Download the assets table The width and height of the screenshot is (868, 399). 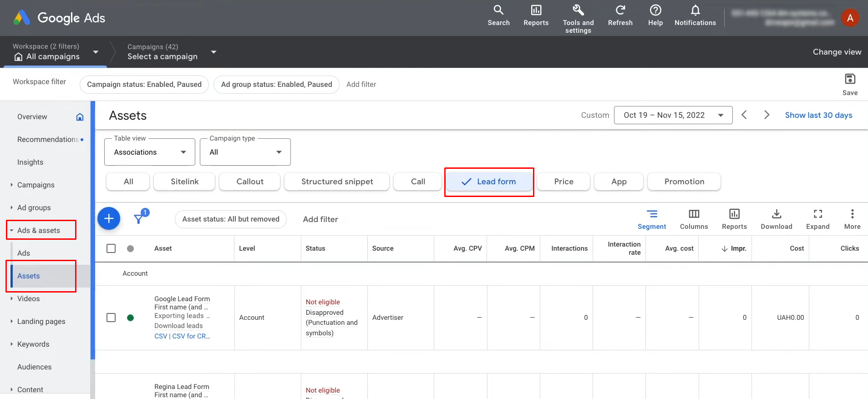(777, 219)
